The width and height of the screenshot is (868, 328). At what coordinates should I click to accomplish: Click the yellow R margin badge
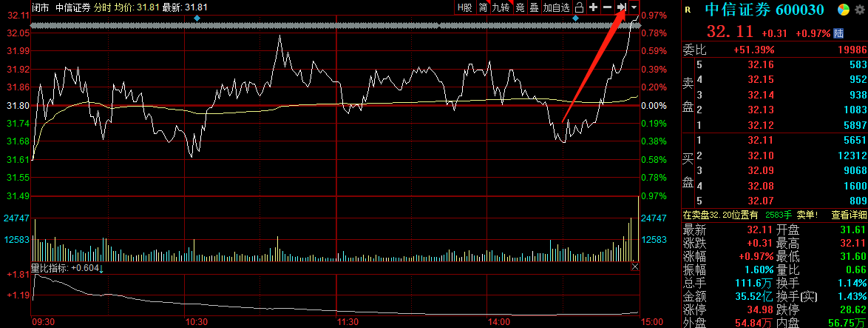coord(688,10)
